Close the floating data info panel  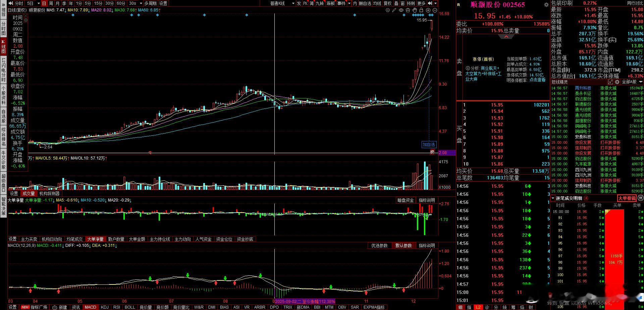pos(25,15)
